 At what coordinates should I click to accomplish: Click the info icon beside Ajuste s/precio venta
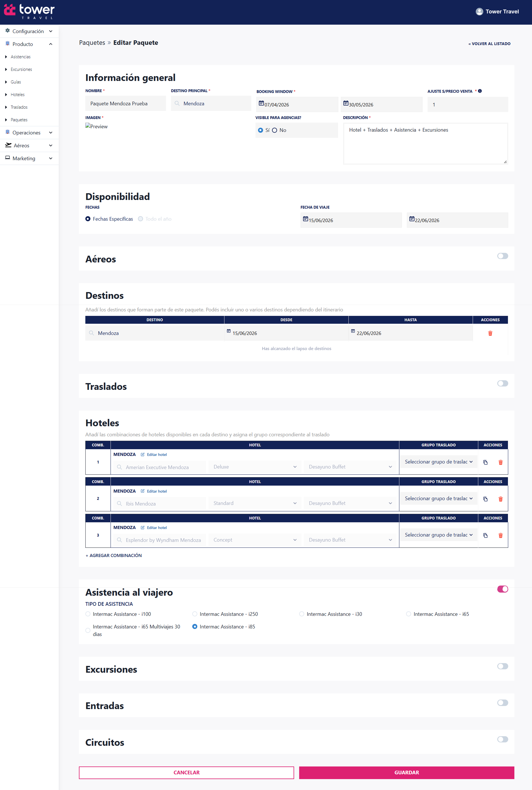coord(480,91)
